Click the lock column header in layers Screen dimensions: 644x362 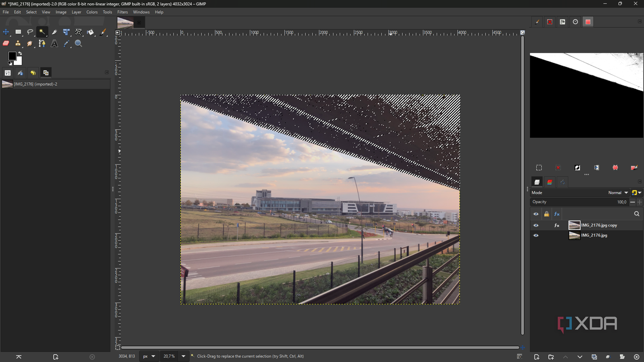[x=547, y=214]
